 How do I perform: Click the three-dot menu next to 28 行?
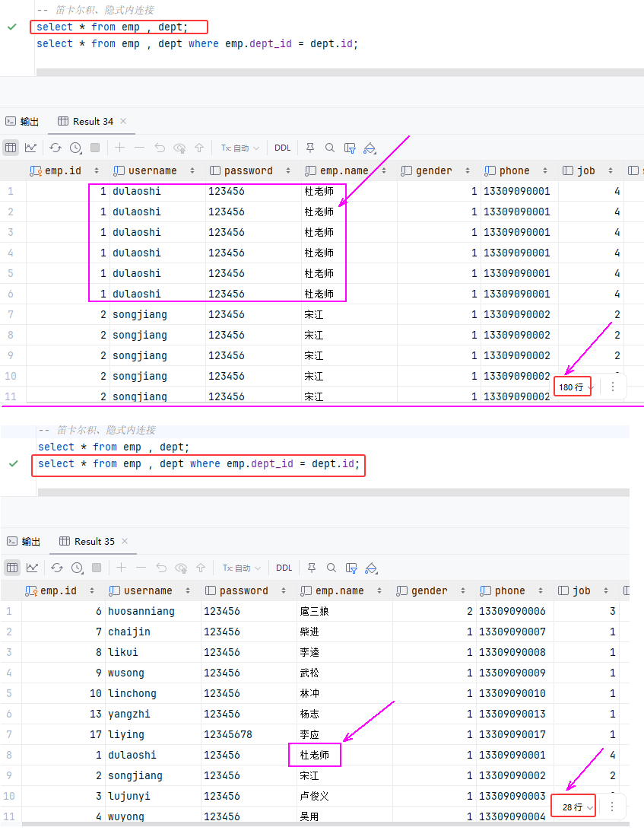[613, 807]
